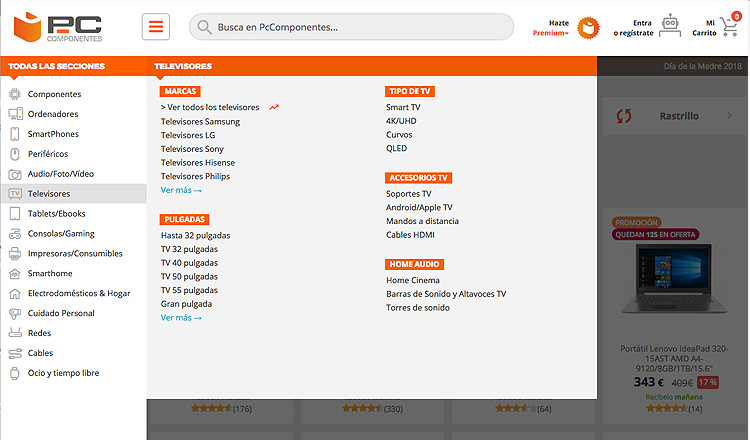Open the Portátil Lenovo IdeaPad 320 title
The image size is (750, 440).
click(x=674, y=359)
